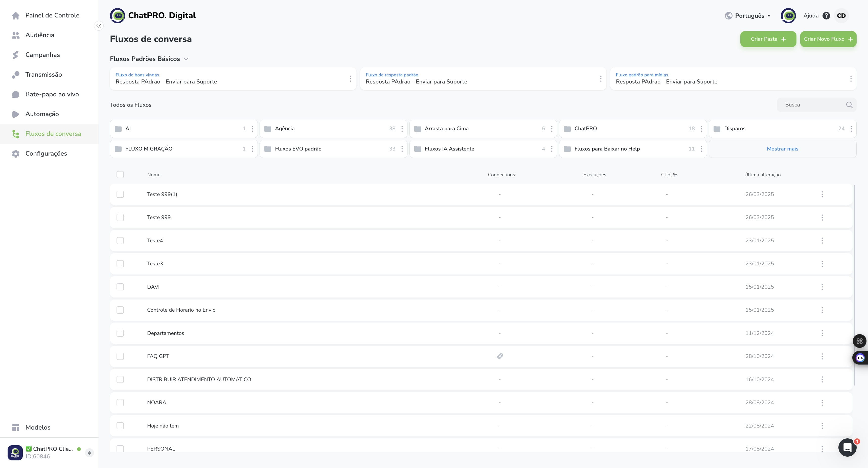Screen dimensions: 868x468
Task: Open the Campanhas section
Action: 49,55
